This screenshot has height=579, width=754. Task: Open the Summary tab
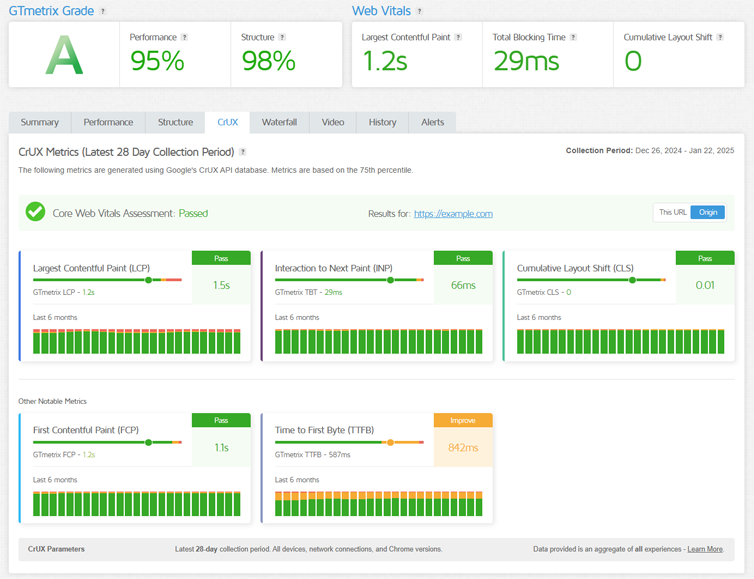pyautogui.click(x=40, y=122)
